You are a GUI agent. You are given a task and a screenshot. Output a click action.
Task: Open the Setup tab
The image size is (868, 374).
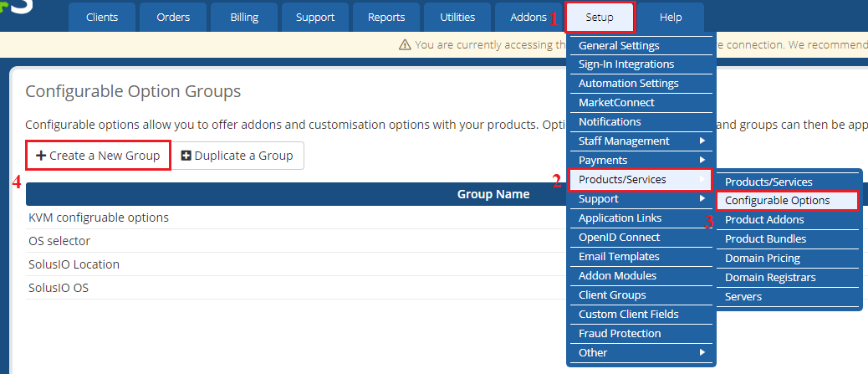point(599,17)
